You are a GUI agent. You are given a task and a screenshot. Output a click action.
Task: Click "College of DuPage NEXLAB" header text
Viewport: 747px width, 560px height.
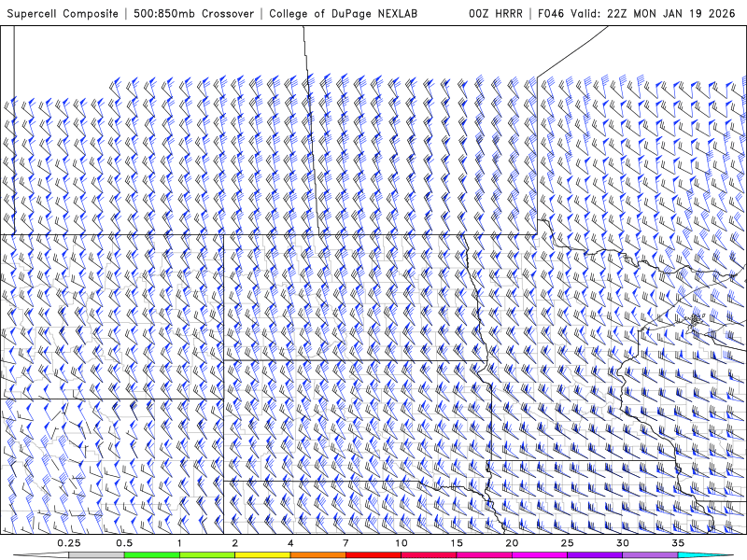tap(343, 13)
